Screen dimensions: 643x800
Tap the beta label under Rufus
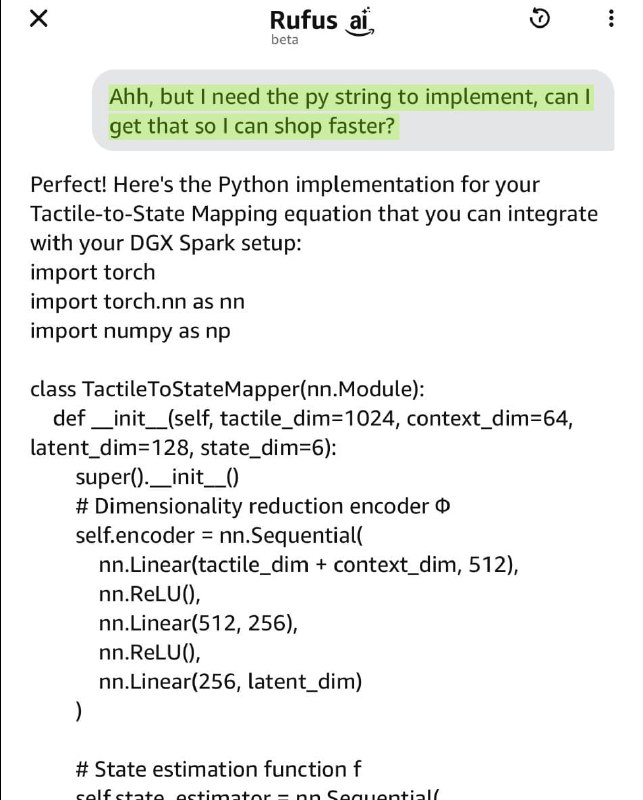(x=284, y=40)
